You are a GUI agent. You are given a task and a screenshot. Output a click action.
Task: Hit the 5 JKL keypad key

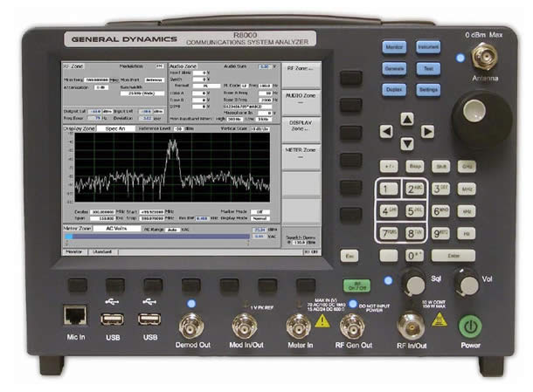414,211
